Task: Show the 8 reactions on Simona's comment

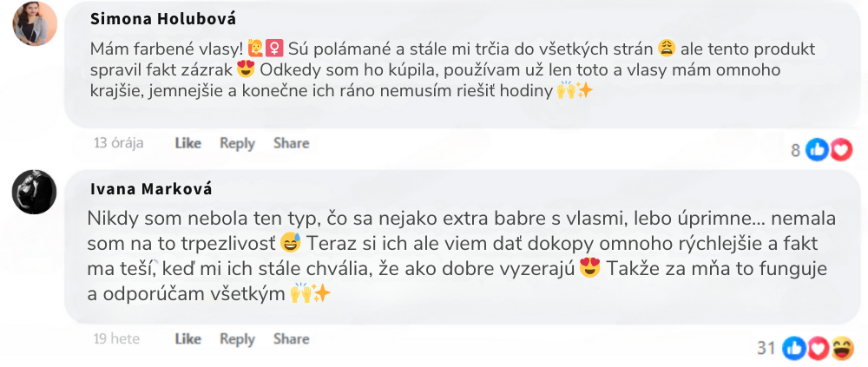Action: pyautogui.click(x=795, y=151)
